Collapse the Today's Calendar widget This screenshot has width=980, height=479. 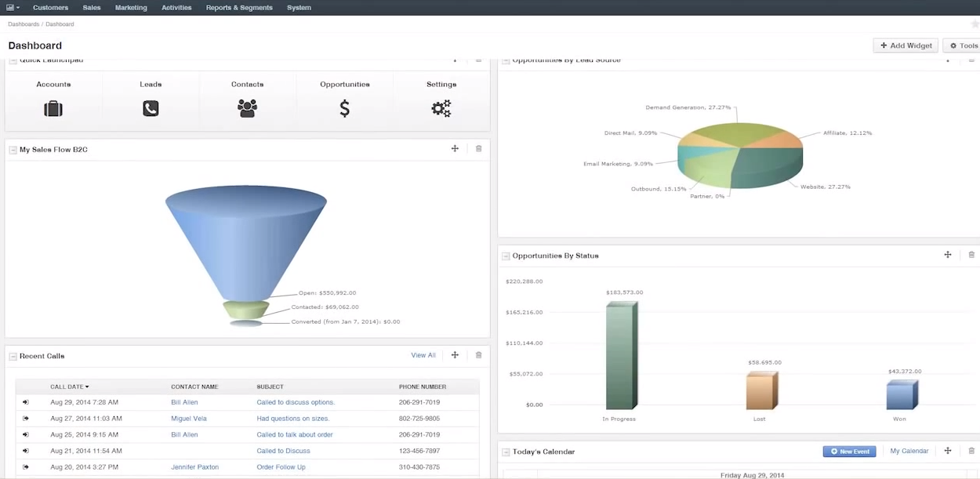pyautogui.click(x=507, y=452)
